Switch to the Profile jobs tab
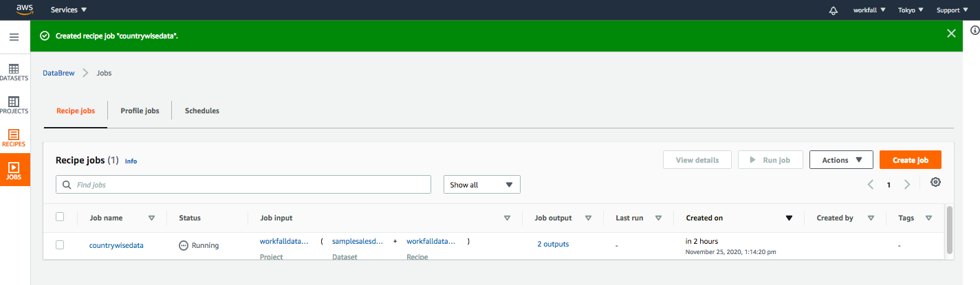 click(140, 111)
